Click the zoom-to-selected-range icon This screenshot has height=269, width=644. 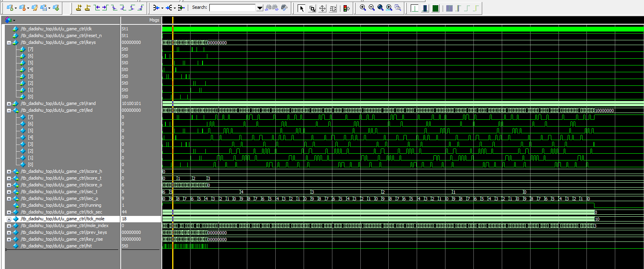tap(398, 8)
